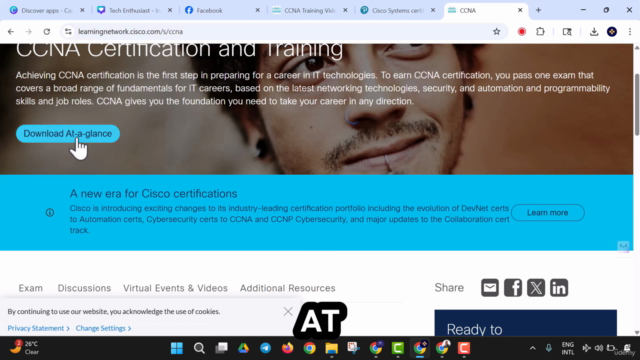
Task: Open Telegram from the taskbar
Action: 265,348
